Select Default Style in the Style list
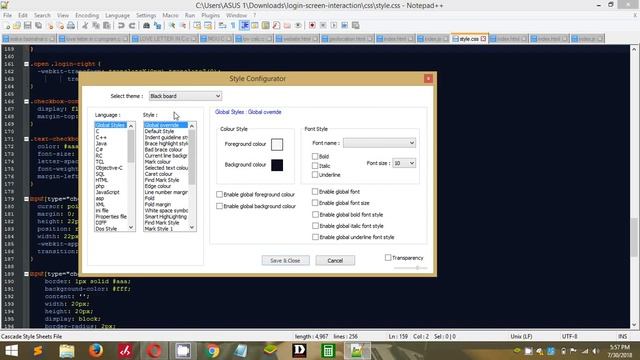Screen dimensions: 640x360 click(159, 131)
